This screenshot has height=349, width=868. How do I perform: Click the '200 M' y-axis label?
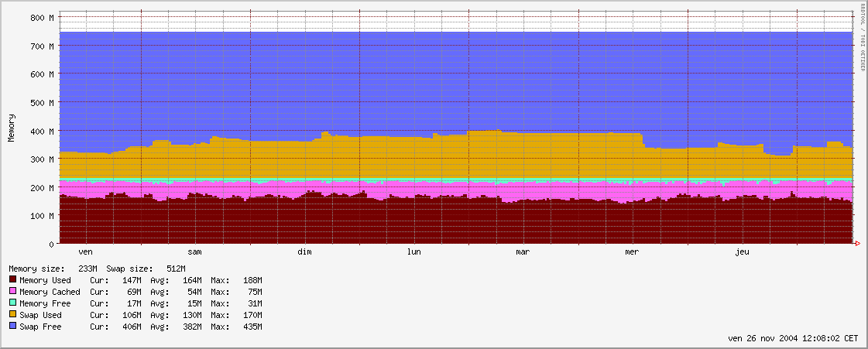[x=43, y=188]
